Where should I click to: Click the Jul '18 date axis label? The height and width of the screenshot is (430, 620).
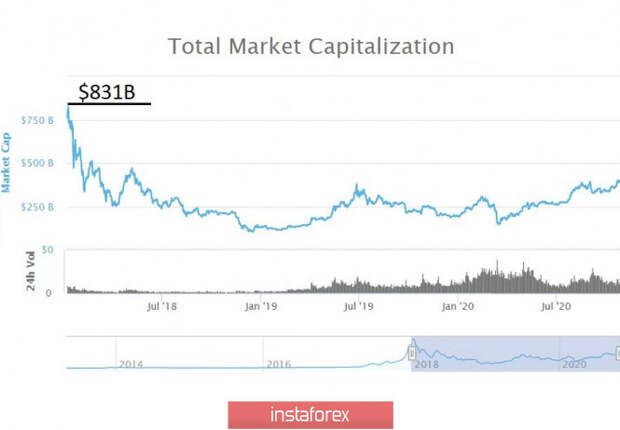tap(161, 306)
